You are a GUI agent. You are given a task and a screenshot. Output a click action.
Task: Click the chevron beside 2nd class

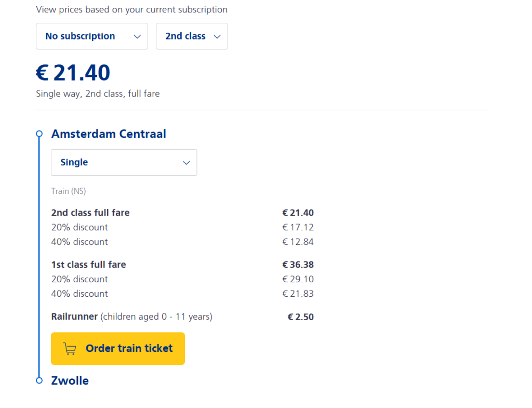[x=217, y=36]
